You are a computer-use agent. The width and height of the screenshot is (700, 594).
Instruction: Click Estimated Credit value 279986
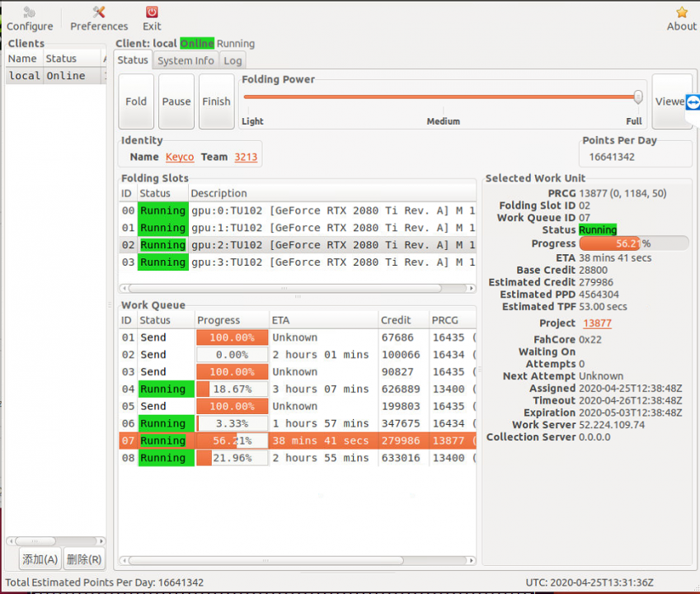[596, 282]
